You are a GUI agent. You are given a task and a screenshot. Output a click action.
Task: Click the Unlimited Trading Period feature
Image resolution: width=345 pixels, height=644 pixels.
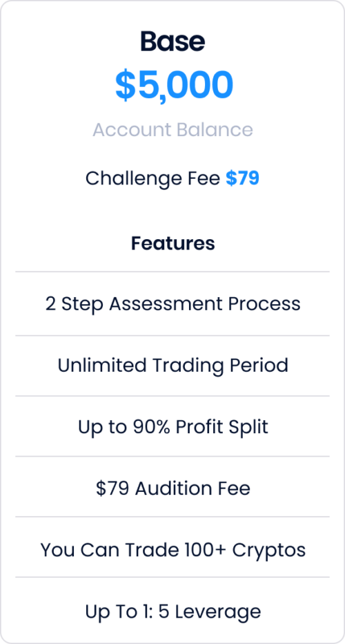pos(172,365)
